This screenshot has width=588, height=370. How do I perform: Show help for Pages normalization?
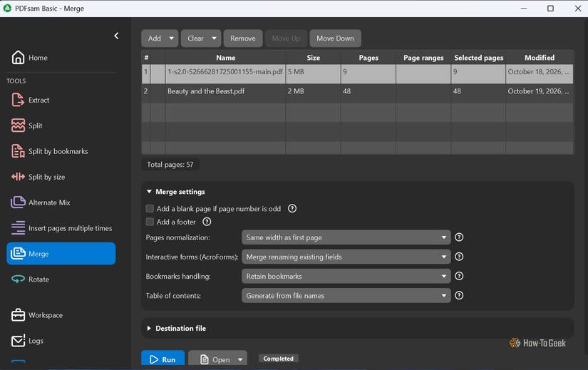pos(459,237)
